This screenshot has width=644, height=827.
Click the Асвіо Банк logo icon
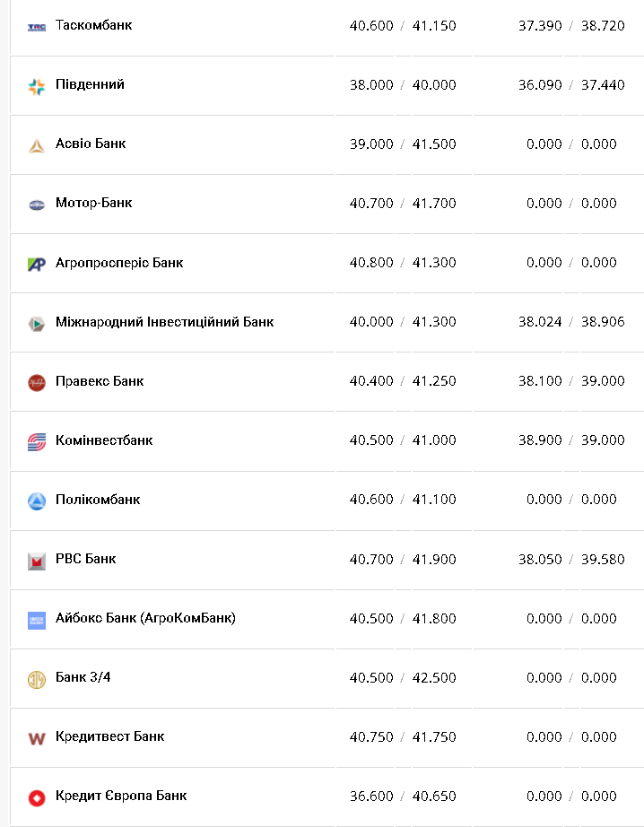37,145
